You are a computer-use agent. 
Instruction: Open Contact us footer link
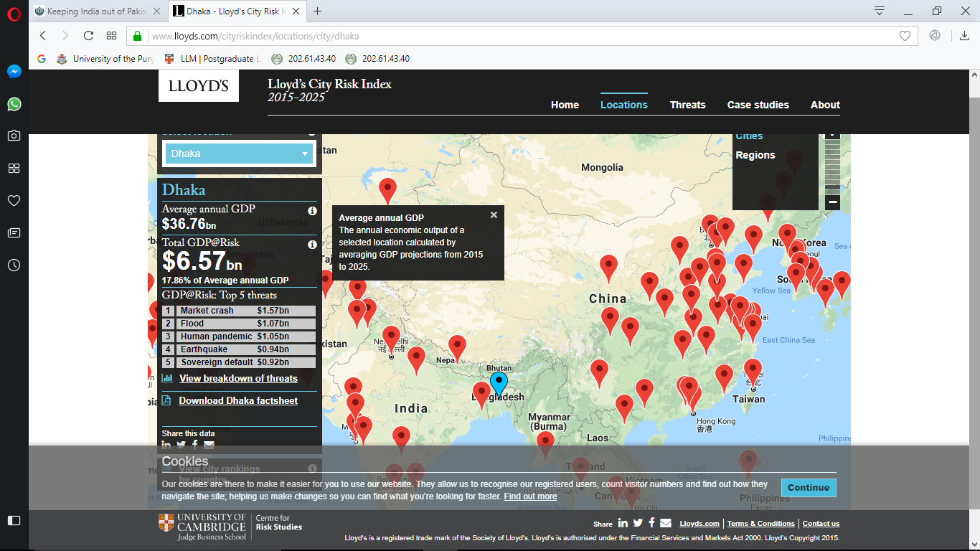(821, 524)
